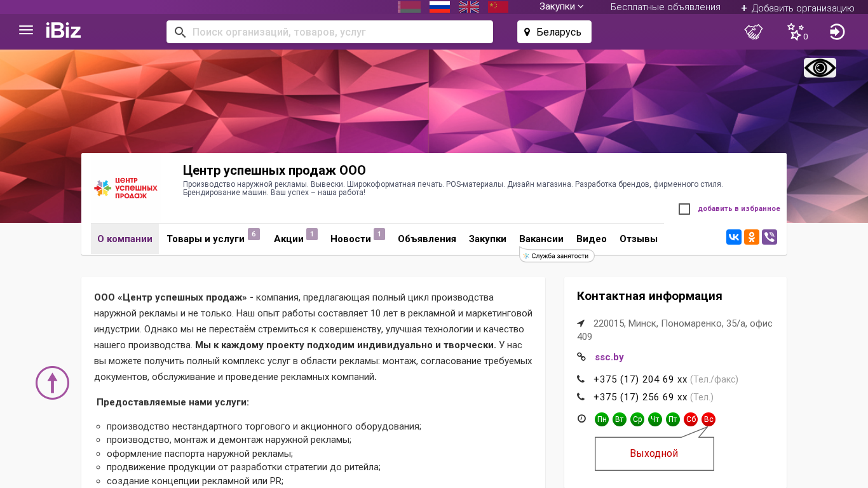The width and height of the screenshot is (868, 488).
Task: Open Служба занятости badge
Action: coord(557,255)
